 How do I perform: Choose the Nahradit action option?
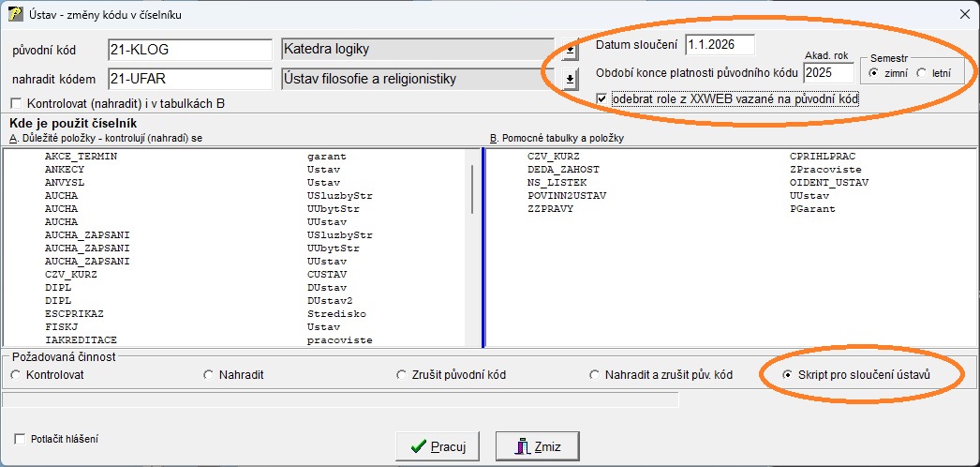pyautogui.click(x=208, y=375)
